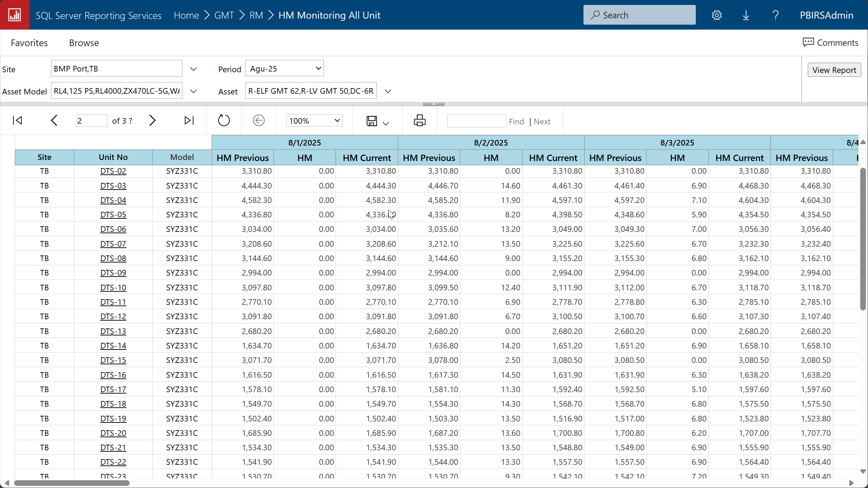
Task: Click the print report icon
Action: [x=419, y=121]
